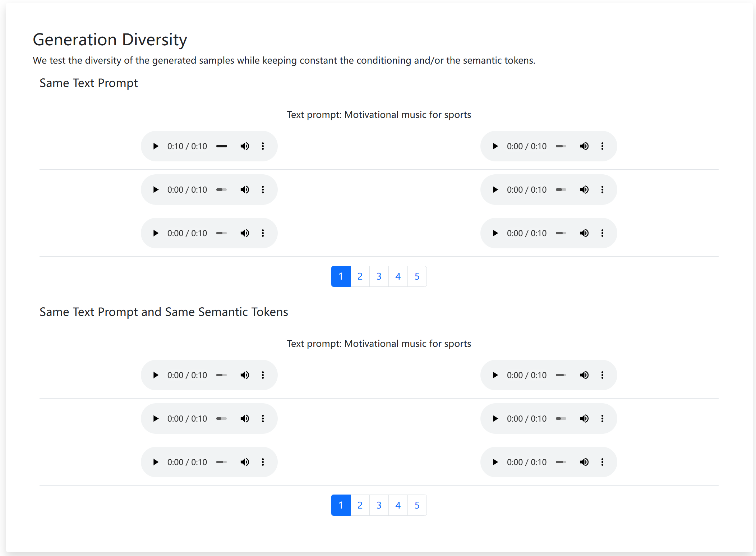The image size is (756, 556).
Task: Click the 0:10 / 0:10 time display
Action: pos(187,146)
